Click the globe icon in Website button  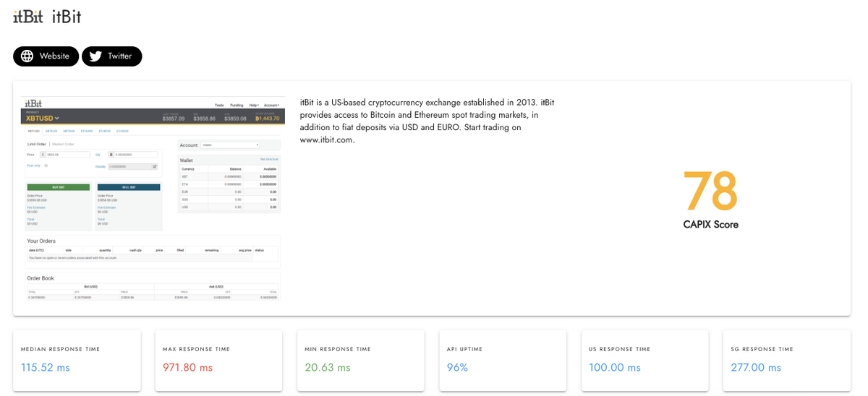pos(27,56)
